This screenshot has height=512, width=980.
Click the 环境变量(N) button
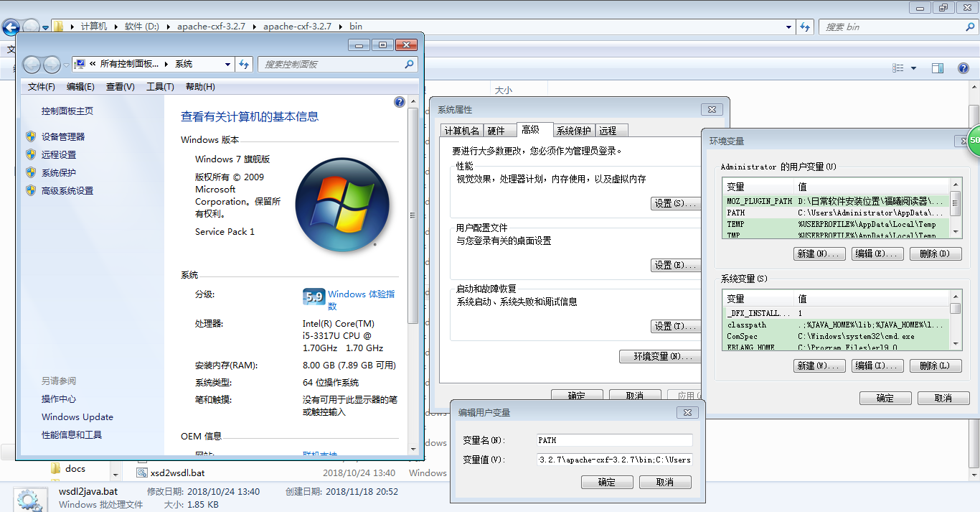coord(660,357)
